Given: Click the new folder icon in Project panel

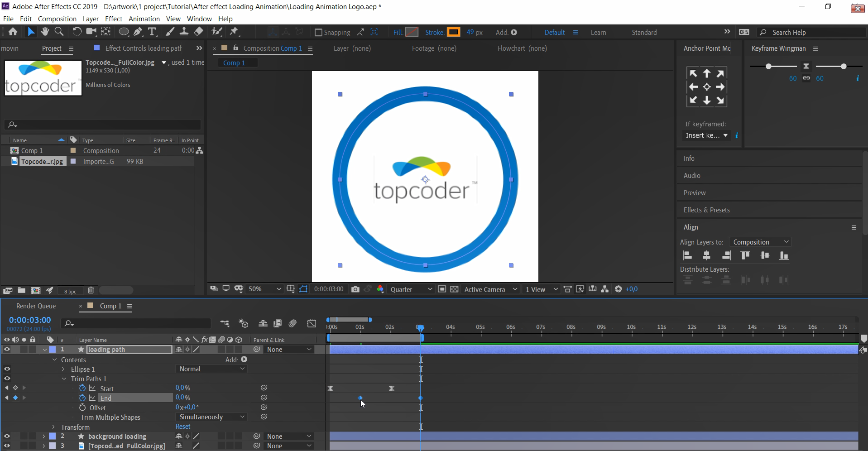Looking at the screenshot, I should (21, 290).
